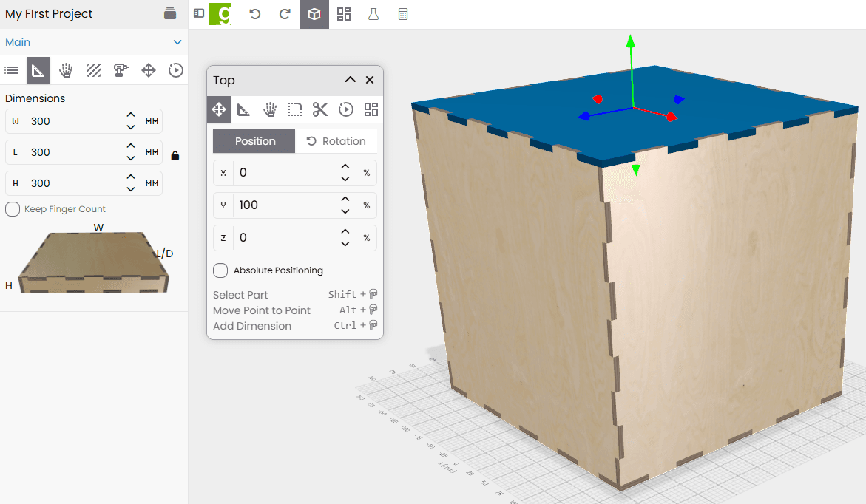Viewport: 866px width, 504px height.
Task: Select the dashed selection tool in Top panel
Action: pos(295,109)
